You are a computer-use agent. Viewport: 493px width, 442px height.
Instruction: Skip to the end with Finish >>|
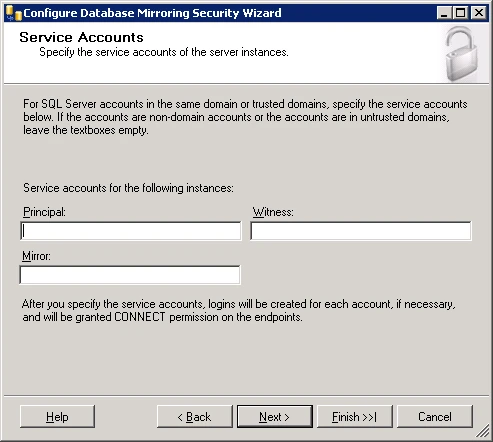pos(355,417)
